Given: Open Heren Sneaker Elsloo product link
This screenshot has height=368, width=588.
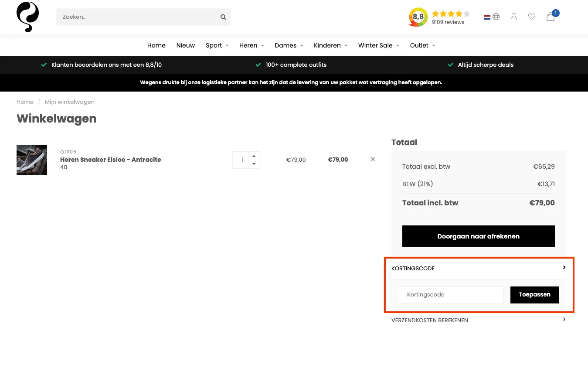Looking at the screenshot, I should (x=110, y=160).
